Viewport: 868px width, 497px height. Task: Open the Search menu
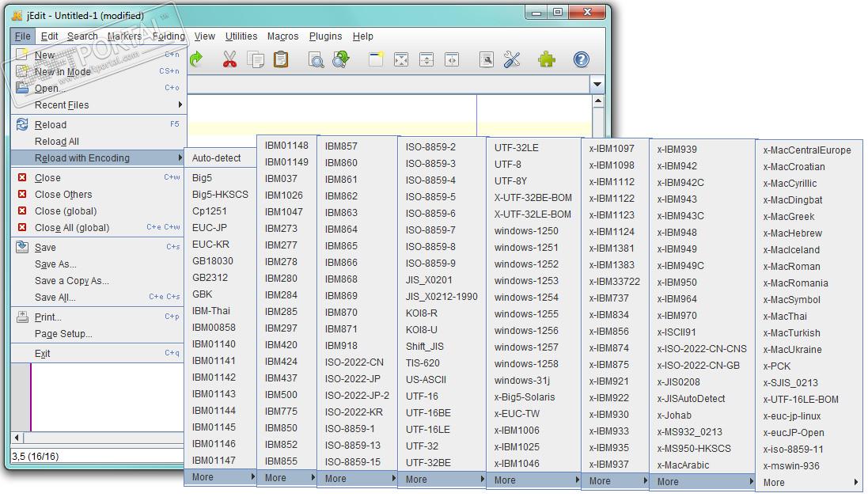coord(82,36)
